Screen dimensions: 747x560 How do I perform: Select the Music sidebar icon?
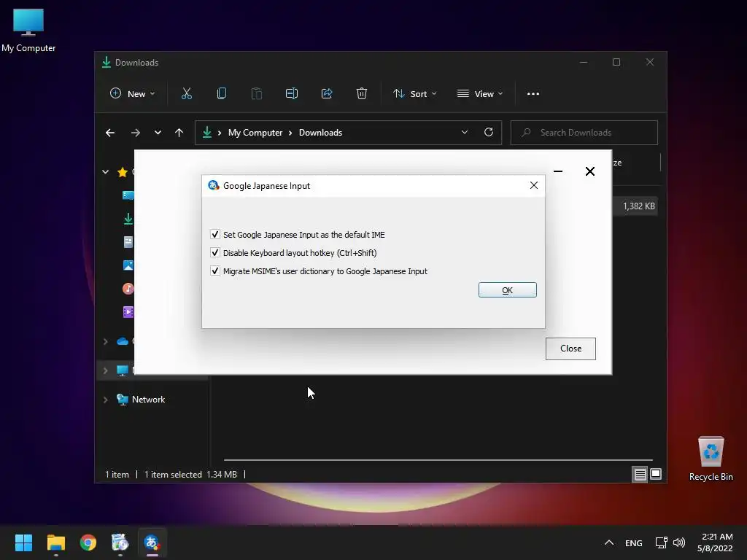(128, 289)
